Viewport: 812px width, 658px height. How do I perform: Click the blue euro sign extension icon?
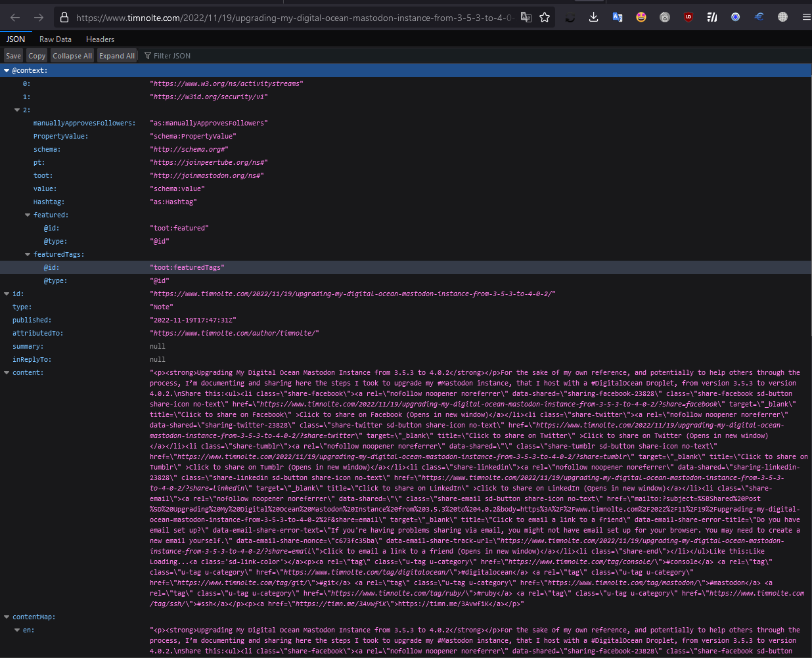tap(759, 18)
